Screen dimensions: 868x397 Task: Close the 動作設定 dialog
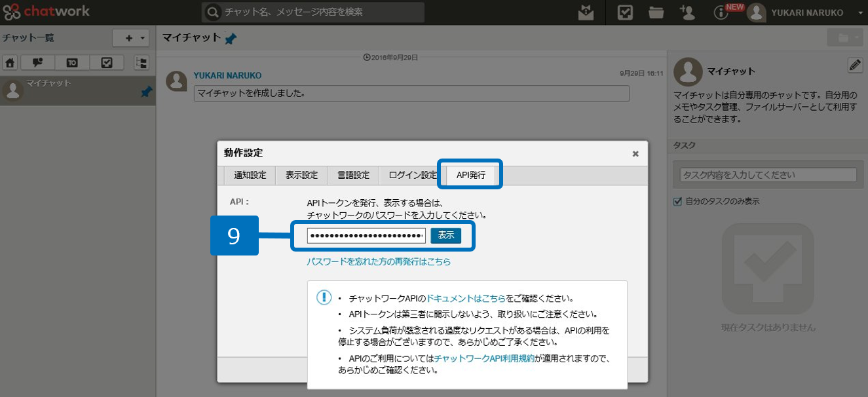[x=635, y=154]
